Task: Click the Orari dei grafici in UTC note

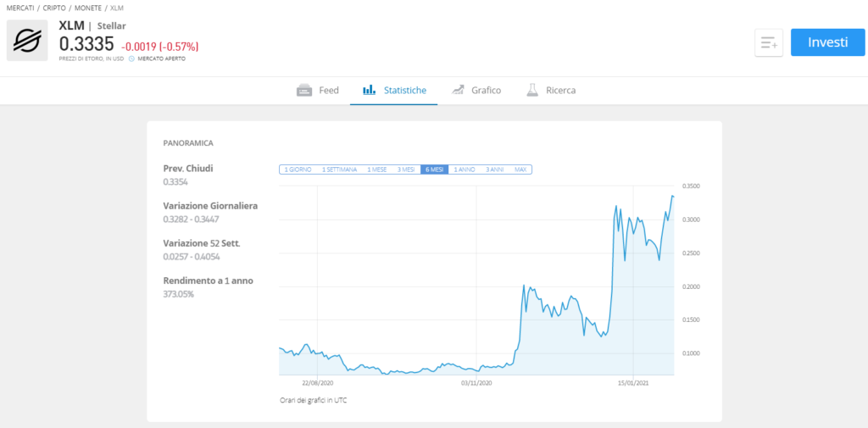Action: tap(313, 400)
